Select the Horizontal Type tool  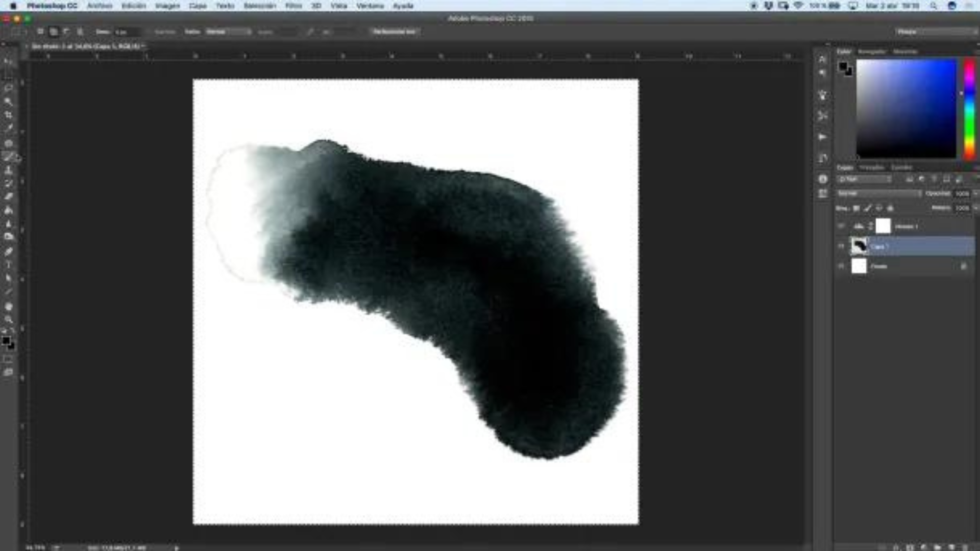click(8, 265)
